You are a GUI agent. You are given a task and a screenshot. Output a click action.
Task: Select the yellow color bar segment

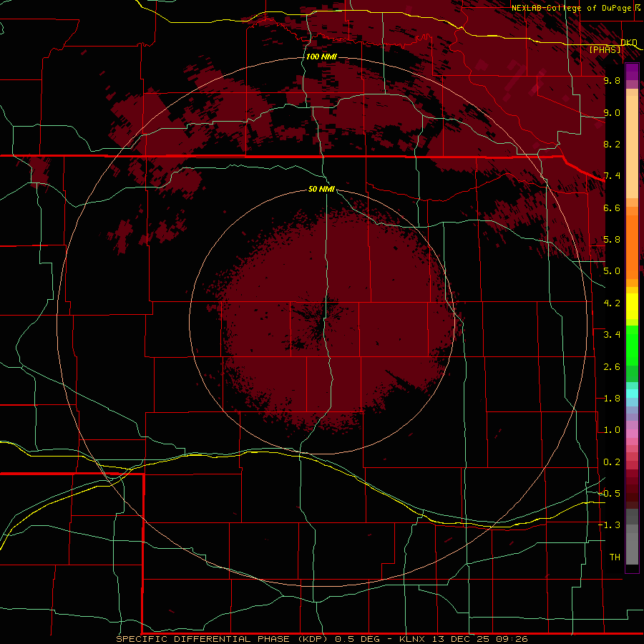point(632,306)
